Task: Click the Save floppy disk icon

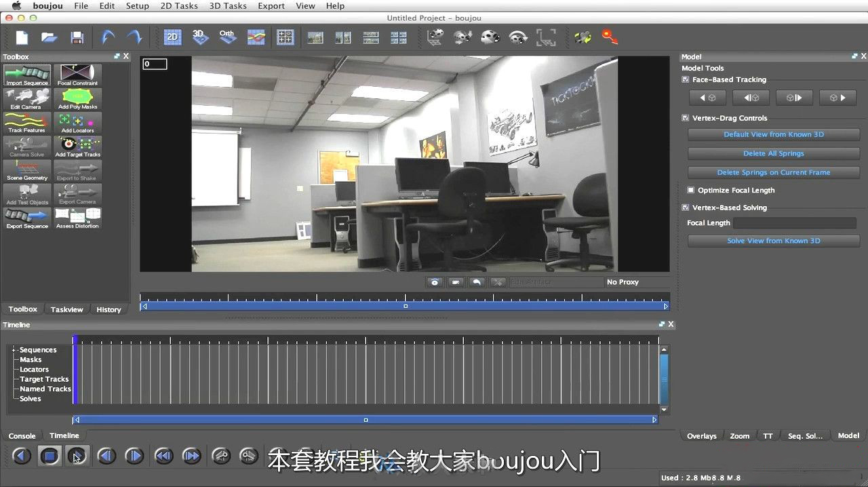Action: 77,37
